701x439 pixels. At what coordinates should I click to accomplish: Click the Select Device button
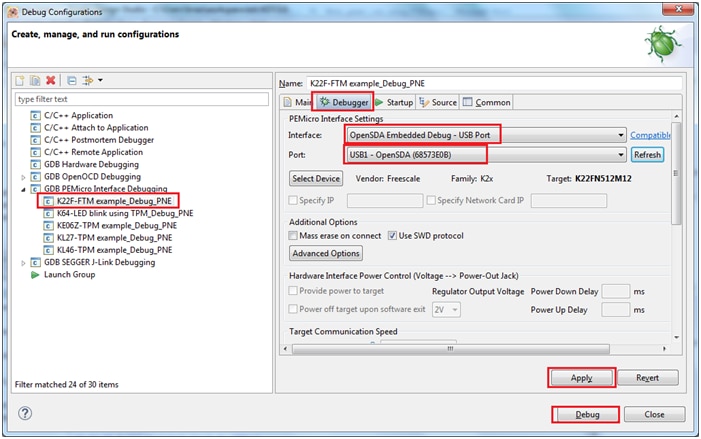click(316, 178)
